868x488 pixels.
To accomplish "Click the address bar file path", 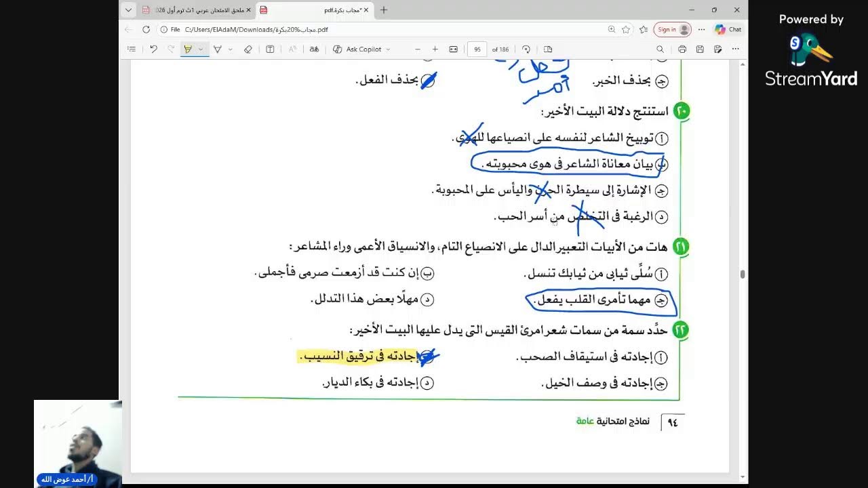I will point(256,30).
